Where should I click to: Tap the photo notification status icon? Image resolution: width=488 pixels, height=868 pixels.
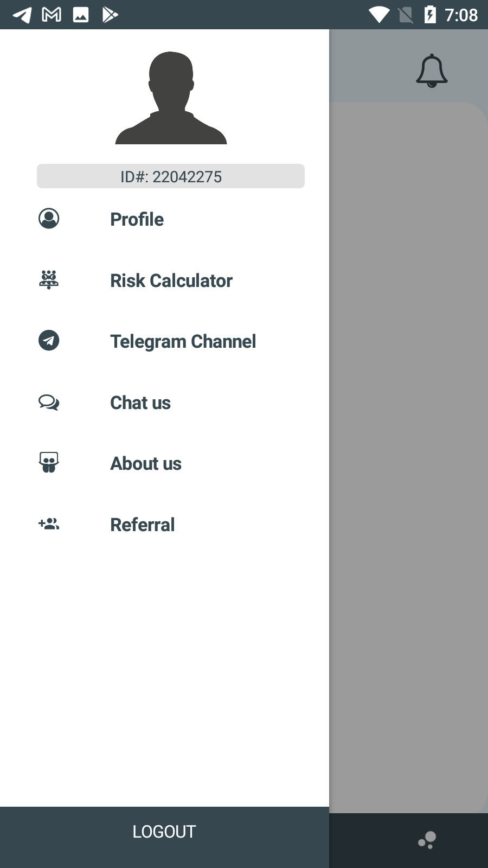(x=81, y=15)
